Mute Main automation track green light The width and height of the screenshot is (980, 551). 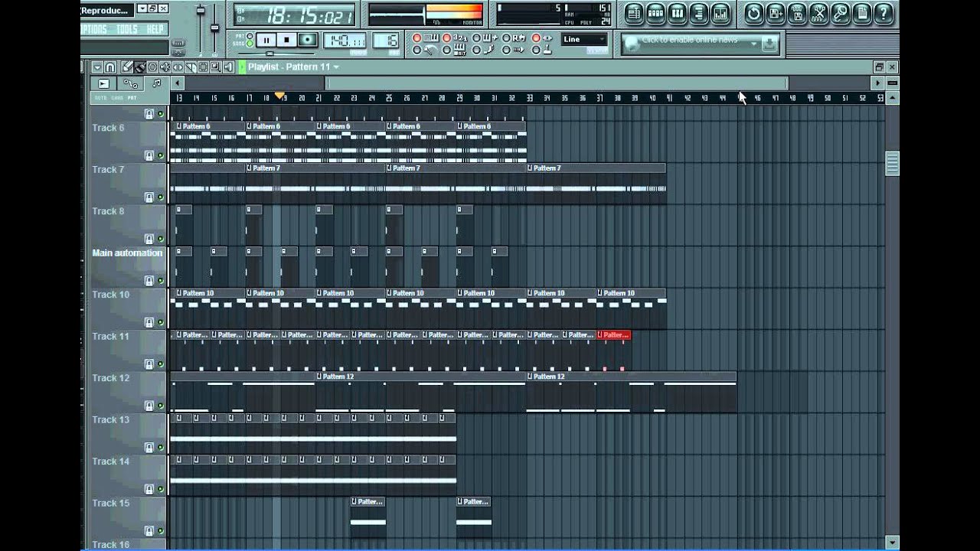(161, 281)
